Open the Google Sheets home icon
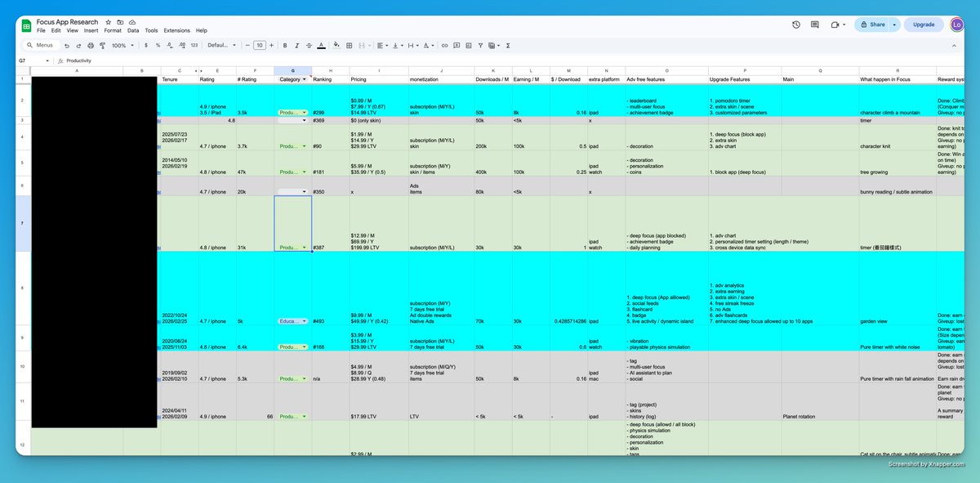980x483 pixels. tap(27, 25)
